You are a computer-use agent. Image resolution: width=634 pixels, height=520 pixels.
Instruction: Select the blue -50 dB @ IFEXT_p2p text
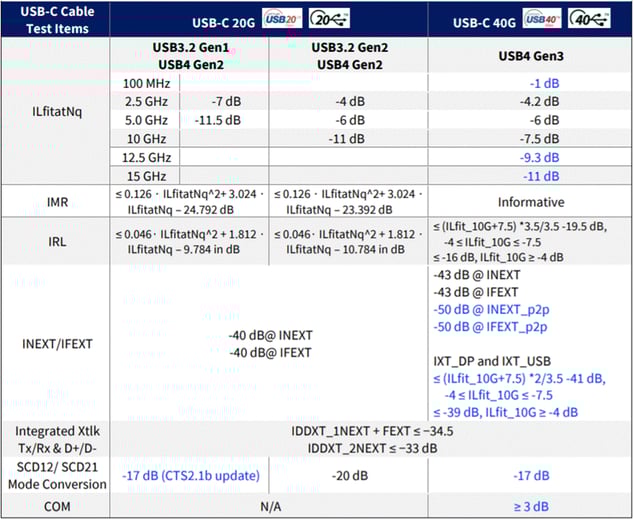point(490,327)
